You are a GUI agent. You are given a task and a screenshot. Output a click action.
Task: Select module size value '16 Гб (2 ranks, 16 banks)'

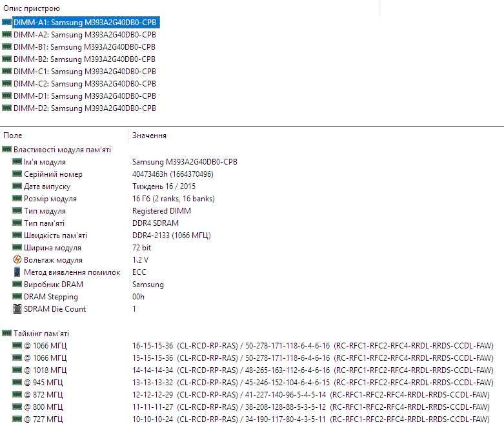coord(173,198)
